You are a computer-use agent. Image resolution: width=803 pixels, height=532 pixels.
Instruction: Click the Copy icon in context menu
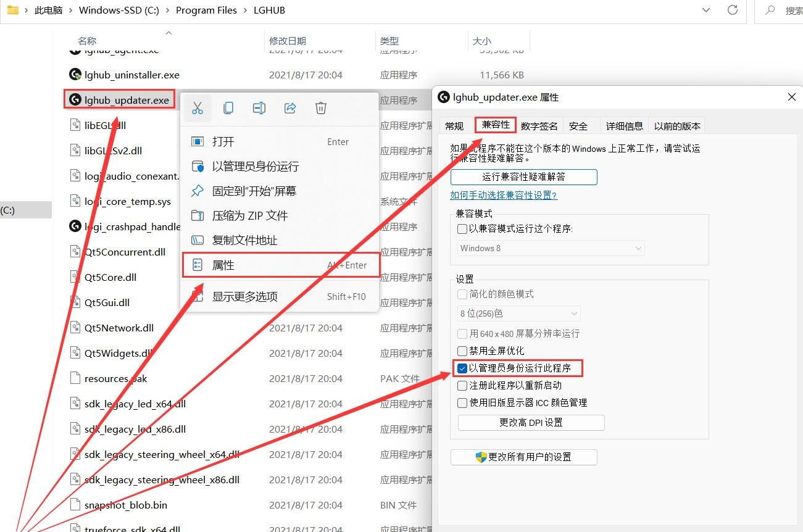[228, 108]
